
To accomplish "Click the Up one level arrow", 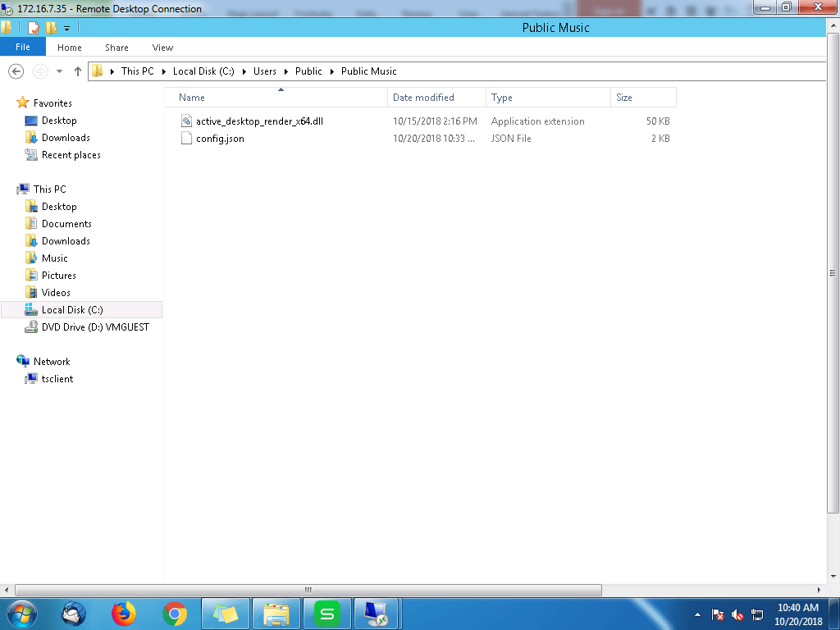I will coord(78,71).
